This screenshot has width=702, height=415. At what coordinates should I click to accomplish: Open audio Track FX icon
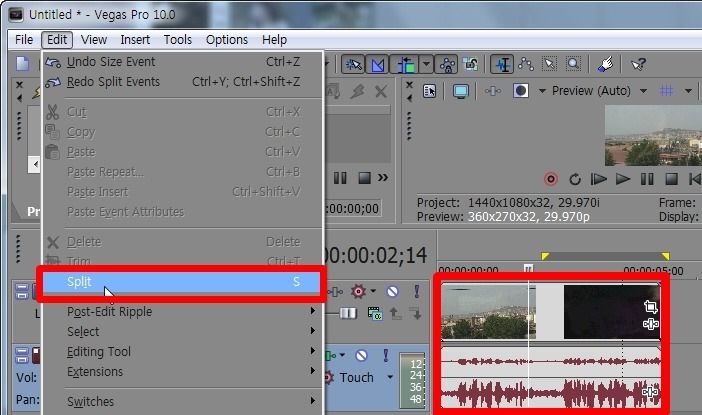click(x=330, y=356)
